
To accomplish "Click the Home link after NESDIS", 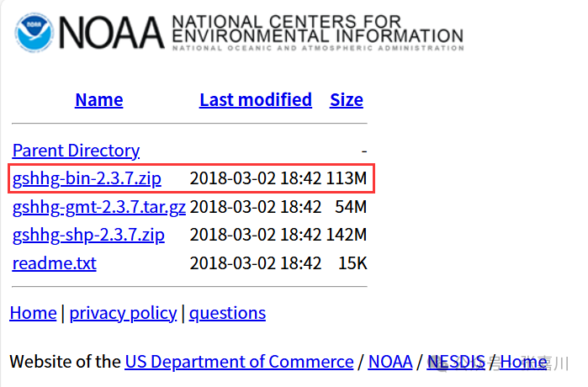I will coord(523,363).
